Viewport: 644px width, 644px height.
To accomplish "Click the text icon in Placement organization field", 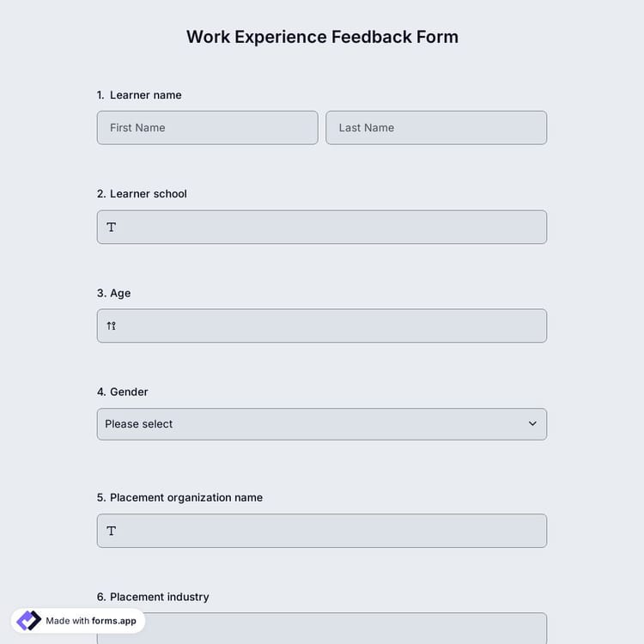I will 112,532.
